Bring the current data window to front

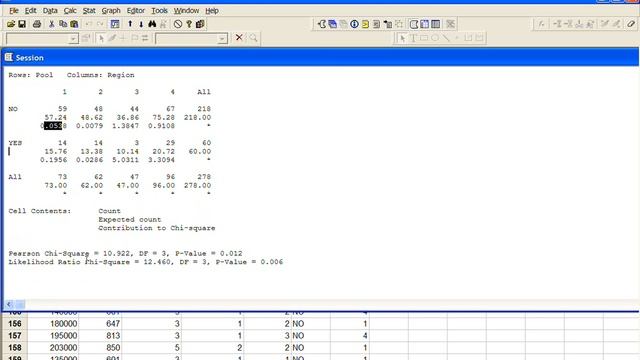[x=424, y=24]
